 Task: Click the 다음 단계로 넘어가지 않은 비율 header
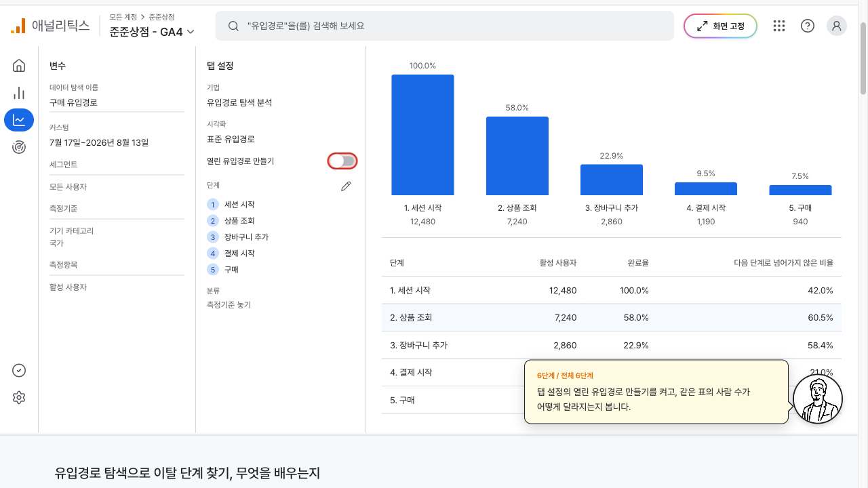[784, 262]
